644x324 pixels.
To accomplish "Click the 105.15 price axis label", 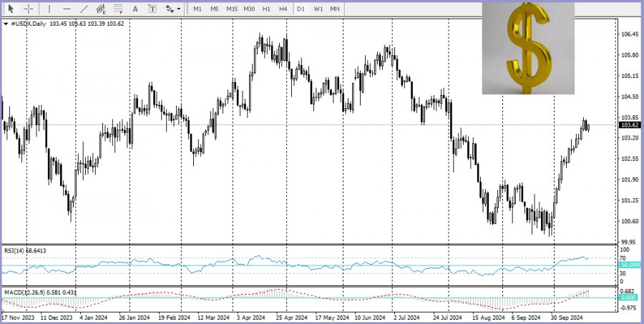I will 631,76.
